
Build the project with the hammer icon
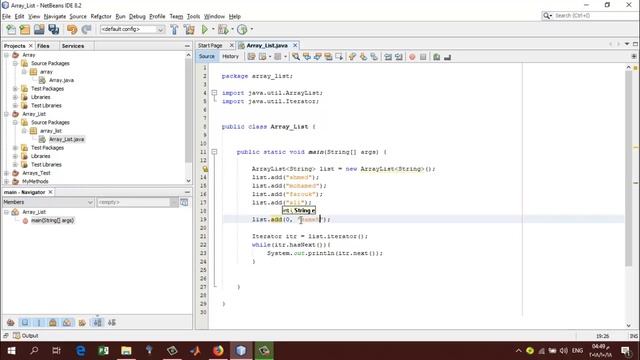click(x=174, y=29)
